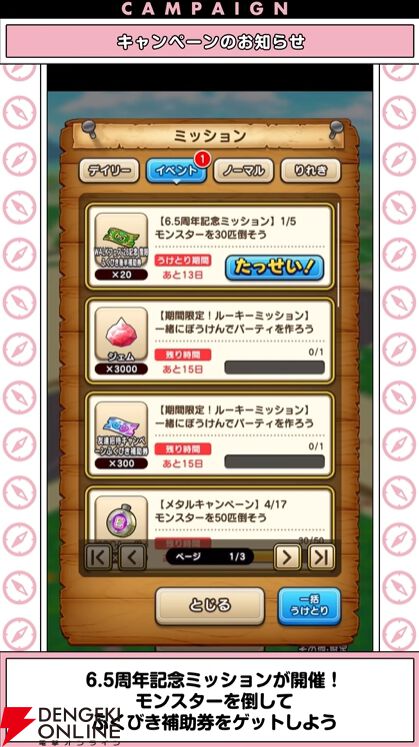Viewport: 419px width, 747px height.
Task: Close the mission window with とじる
Action: coord(210,606)
